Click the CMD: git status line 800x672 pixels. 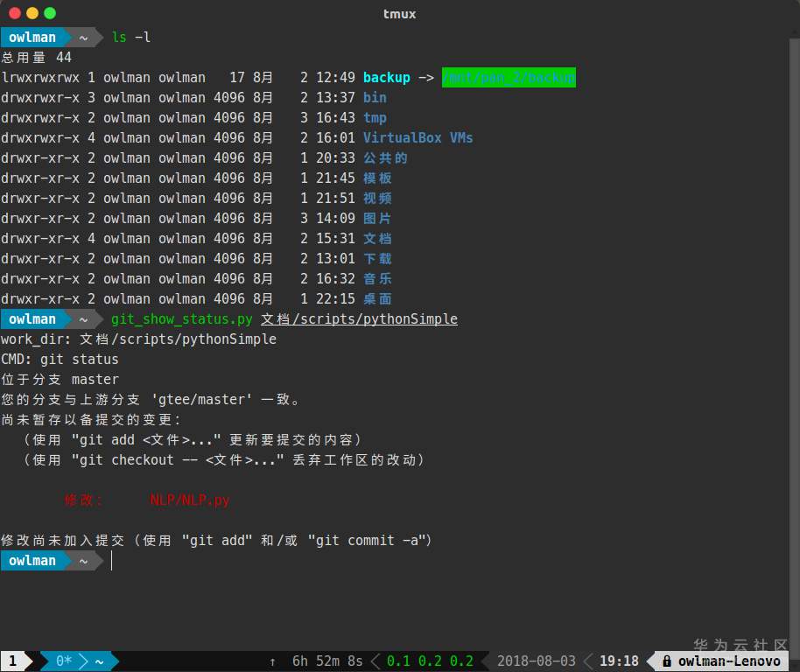(60, 360)
